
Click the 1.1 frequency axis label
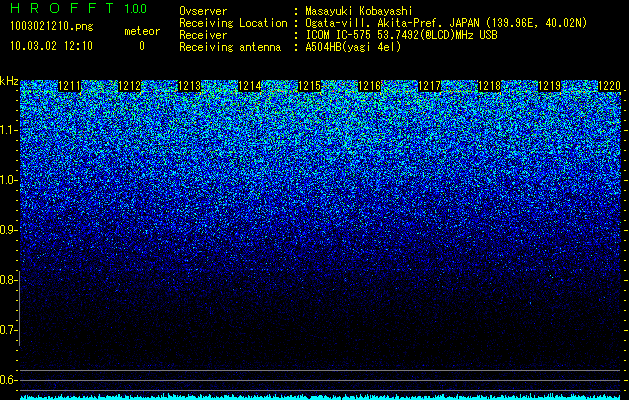[x=8, y=130]
